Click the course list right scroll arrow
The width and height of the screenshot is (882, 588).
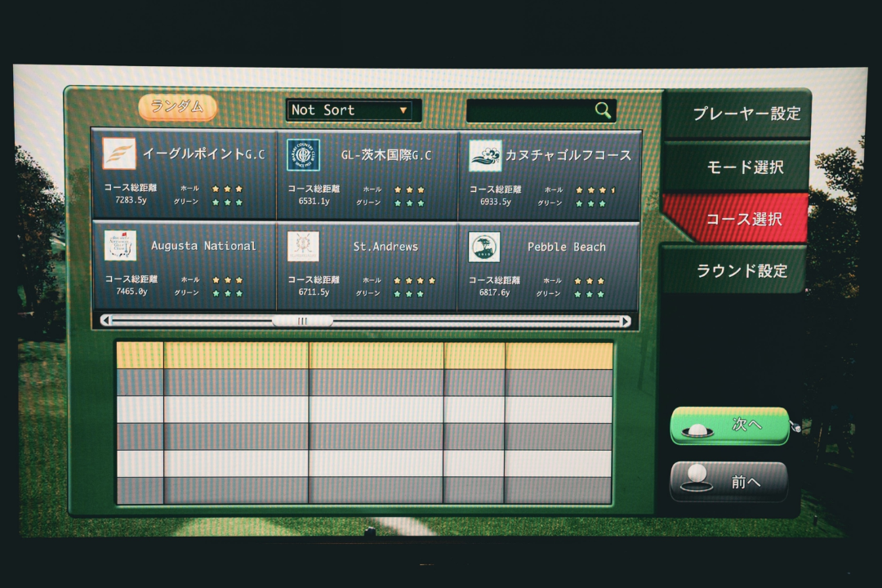[626, 321]
